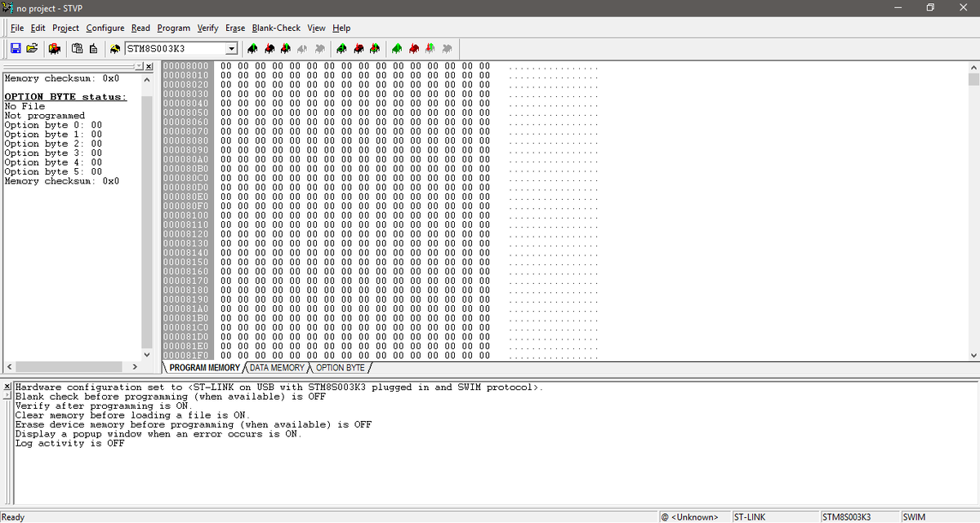Click 'Erase device memory before programming' log line
980x523 pixels.
194,424
